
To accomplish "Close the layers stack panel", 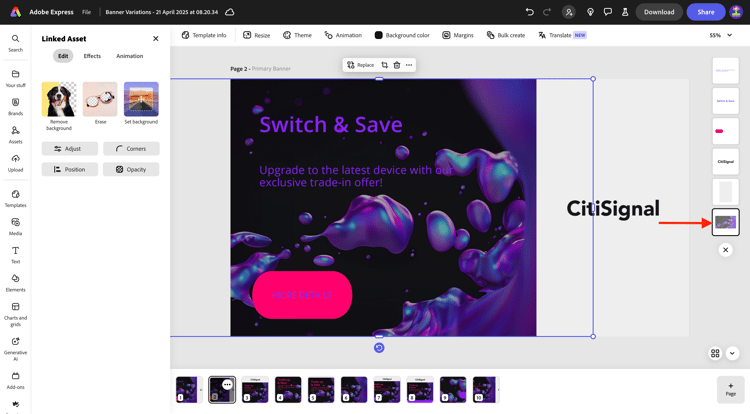I will (x=726, y=250).
